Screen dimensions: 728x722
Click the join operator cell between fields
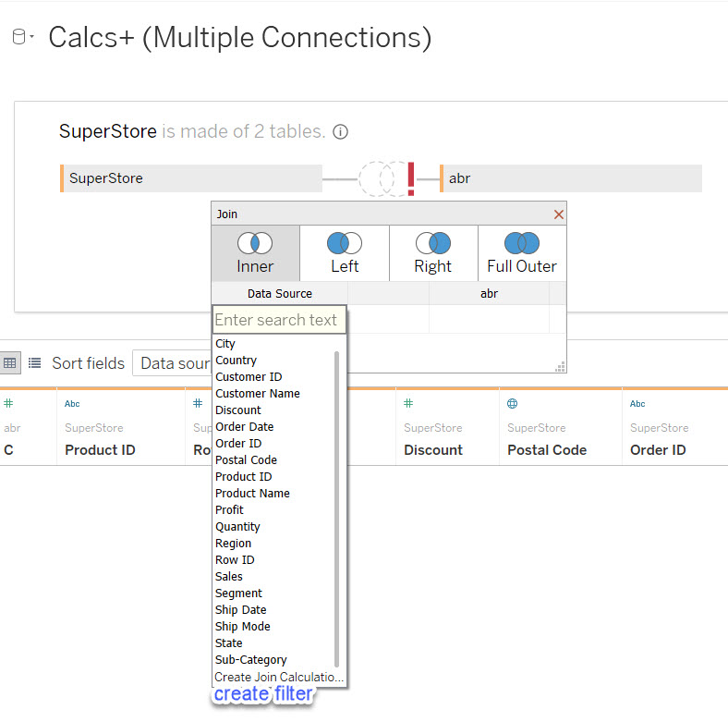[x=388, y=319]
